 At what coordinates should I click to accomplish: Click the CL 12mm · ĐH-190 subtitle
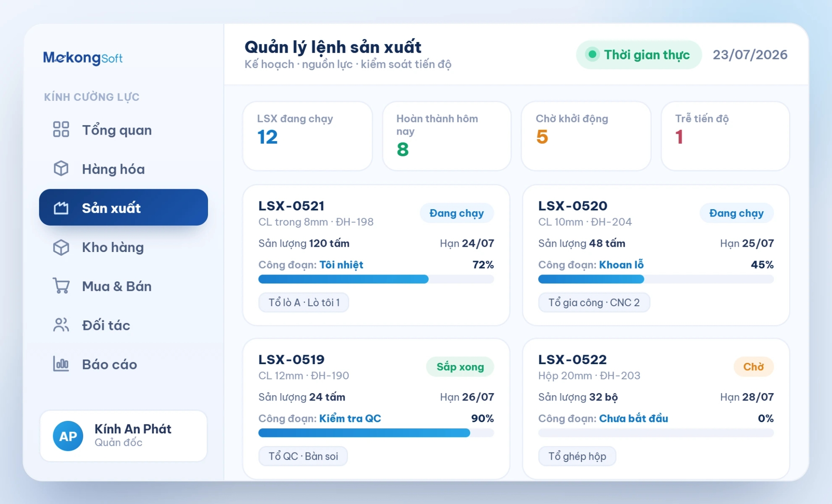click(x=304, y=375)
